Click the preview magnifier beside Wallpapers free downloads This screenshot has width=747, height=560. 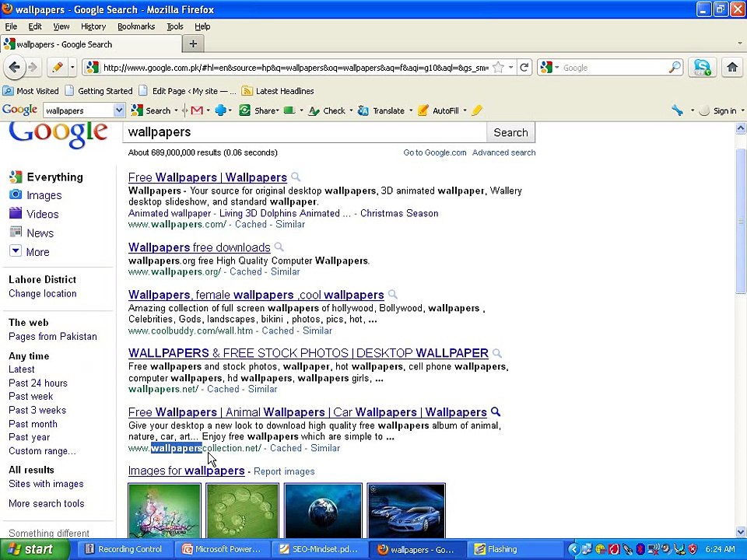click(279, 247)
